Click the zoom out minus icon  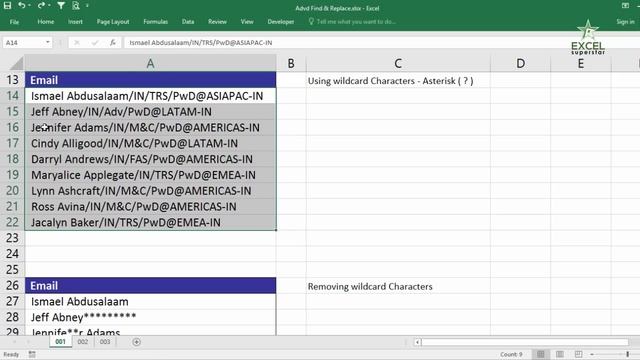tap(592, 354)
